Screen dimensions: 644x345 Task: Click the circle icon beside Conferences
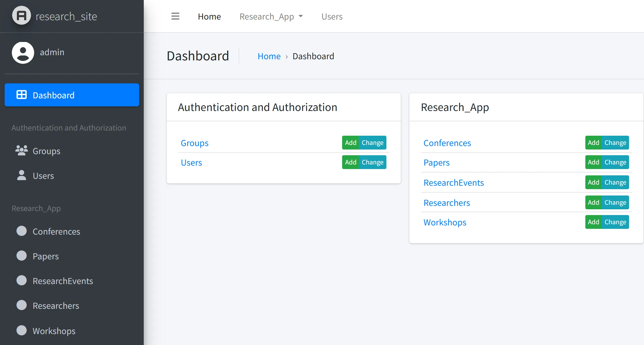tap(22, 231)
